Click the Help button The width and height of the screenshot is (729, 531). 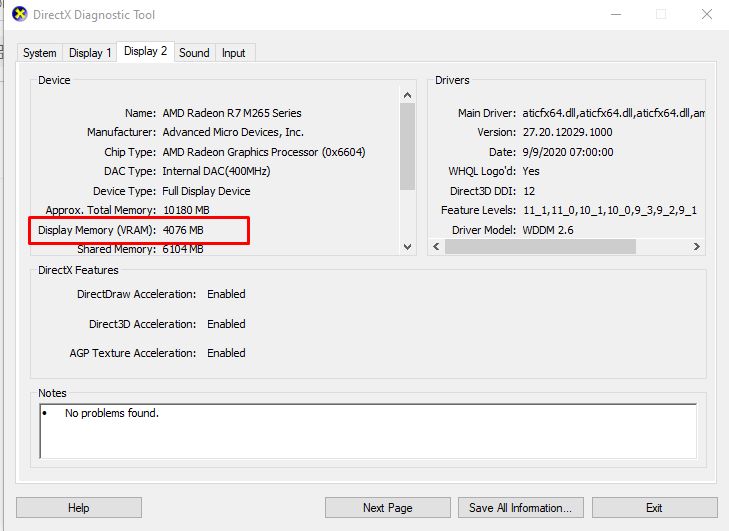pos(79,508)
